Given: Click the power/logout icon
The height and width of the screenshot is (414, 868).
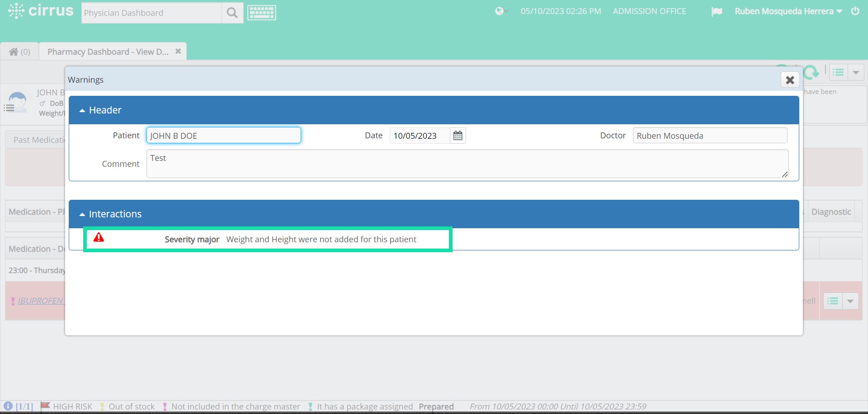Looking at the screenshot, I should point(855,11).
